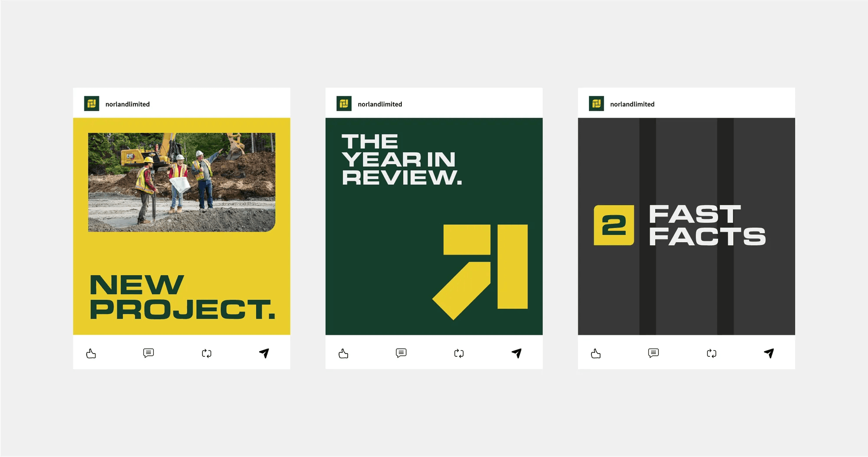Repost the New Project post
868x457 pixels.
(x=207, y=354)
